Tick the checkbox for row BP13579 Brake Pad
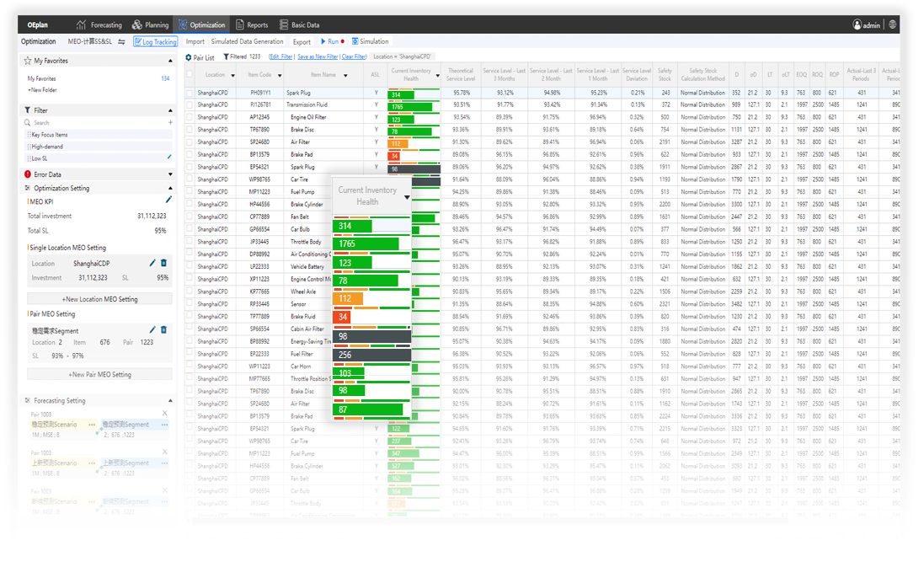The height and width of the screenshot is (567, 924). 190,154
